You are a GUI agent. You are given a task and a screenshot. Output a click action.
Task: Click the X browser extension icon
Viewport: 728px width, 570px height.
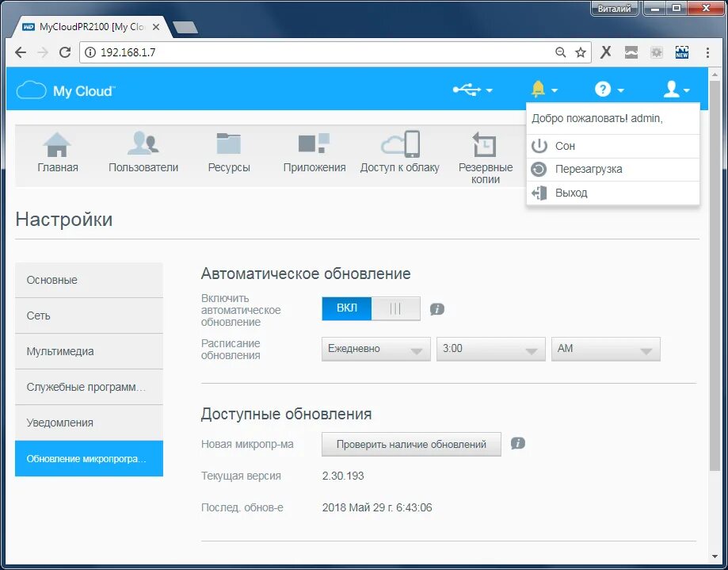coord(605,52)
